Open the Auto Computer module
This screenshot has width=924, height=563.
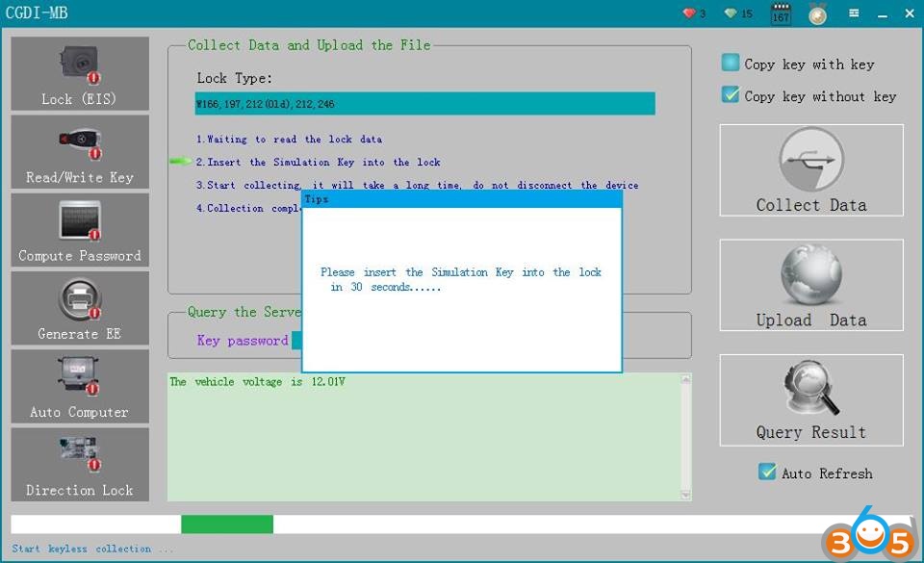80,386
